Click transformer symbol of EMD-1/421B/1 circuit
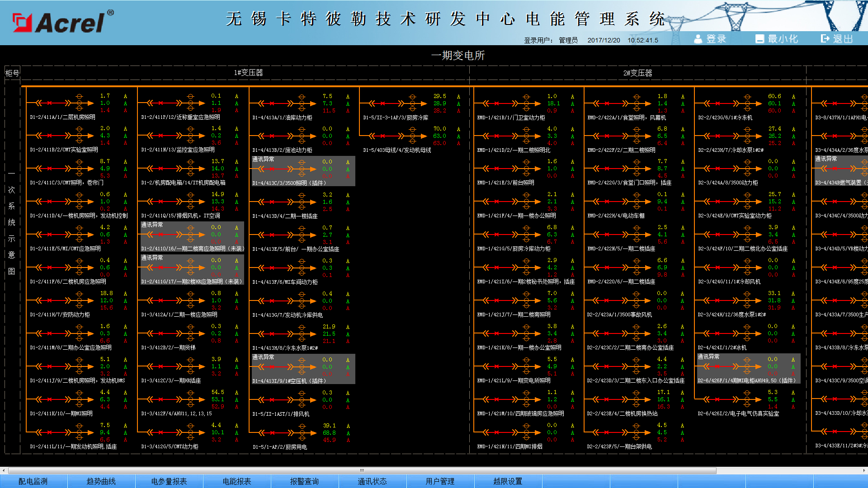This screenshot has height=488, width=868. pos(526,103)
